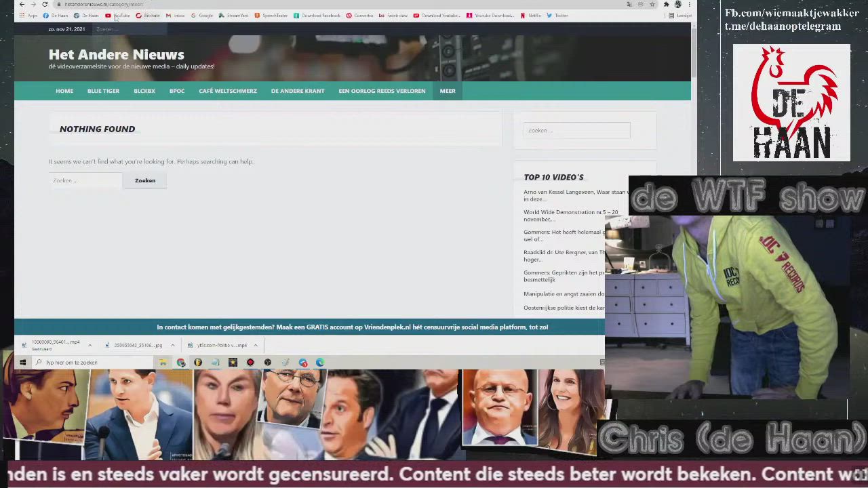The width and height of the screenshot is (868, 488).
Task: Expand options for the yt5s.com mp4 download
Action: click(x=256, y=346)
